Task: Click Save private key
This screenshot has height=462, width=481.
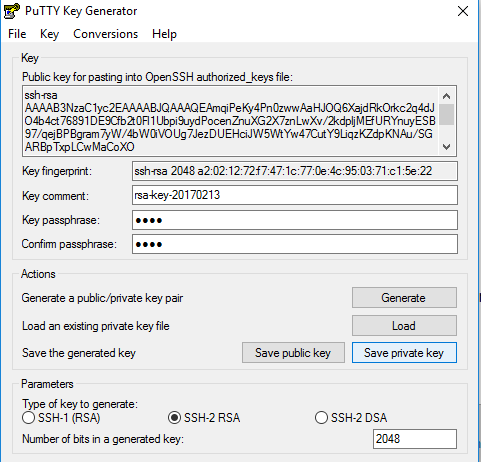Action: [404, 353]
